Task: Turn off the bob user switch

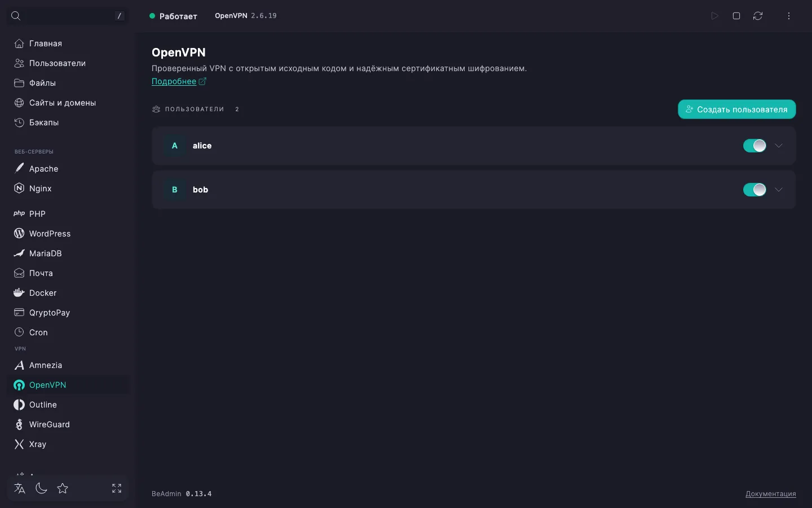Action: pos(754,190)
